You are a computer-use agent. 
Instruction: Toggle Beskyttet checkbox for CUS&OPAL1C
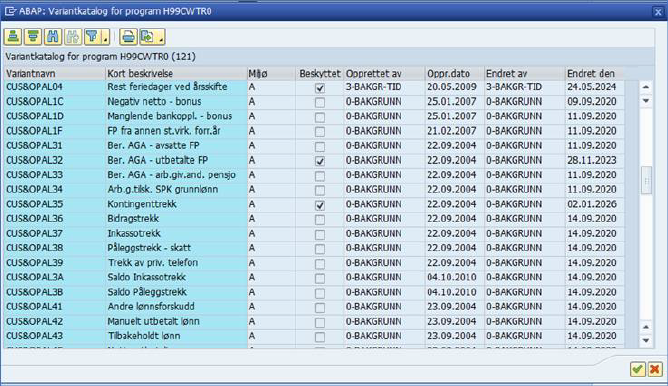[x=320, y=103]
